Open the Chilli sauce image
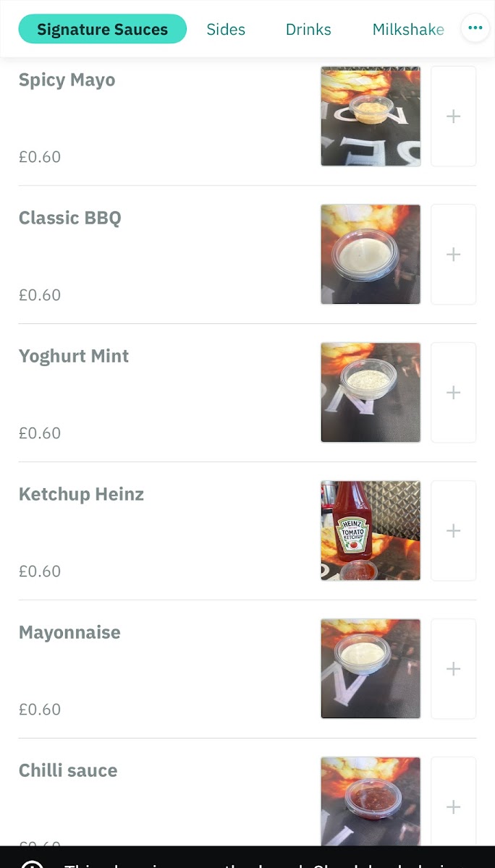The image size is (495, 868). coord(371,801)
